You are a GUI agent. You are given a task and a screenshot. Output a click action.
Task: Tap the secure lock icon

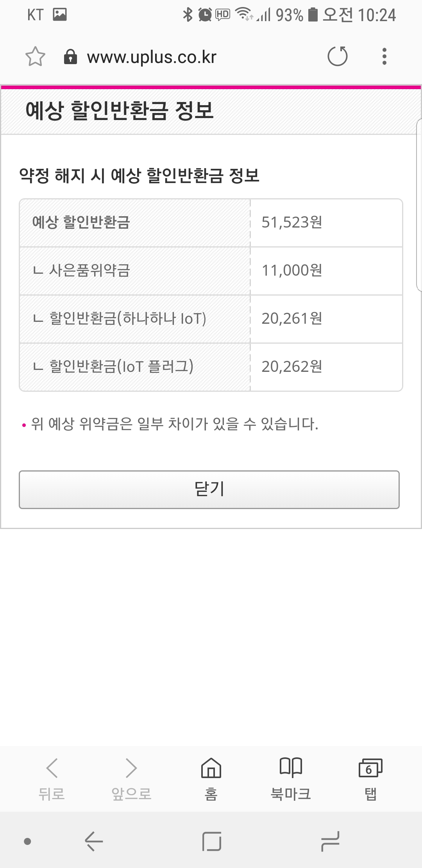tap(70, 57)
